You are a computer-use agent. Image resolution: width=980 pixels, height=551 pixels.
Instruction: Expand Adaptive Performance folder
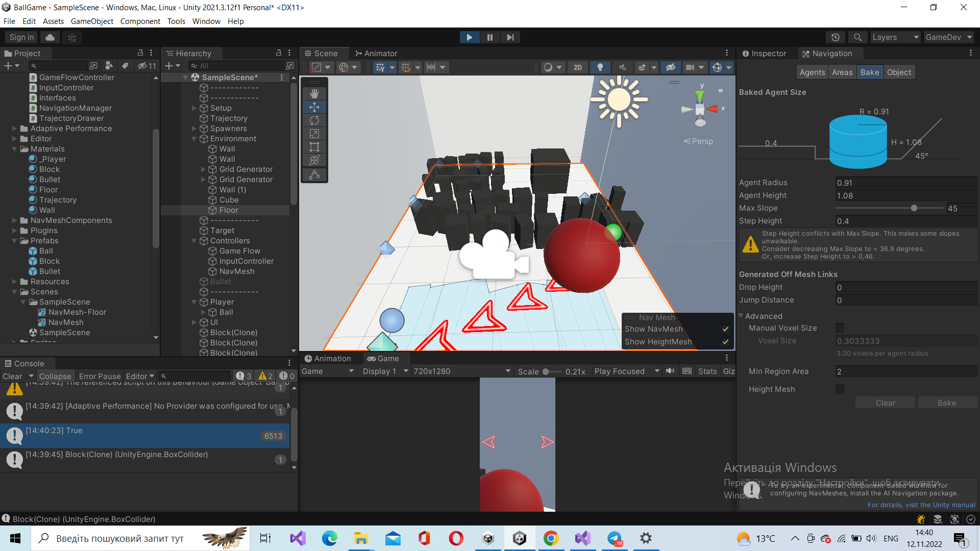[x=14, y=129]
